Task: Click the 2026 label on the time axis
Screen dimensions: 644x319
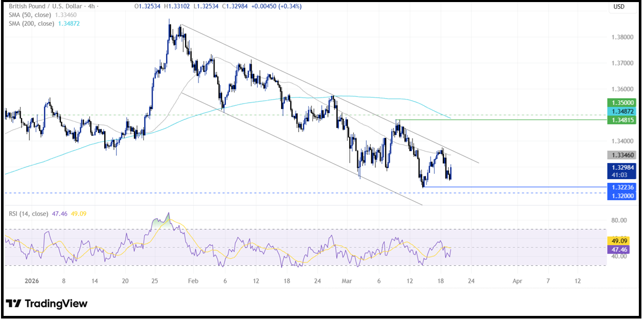Action: tap(32, 281)
